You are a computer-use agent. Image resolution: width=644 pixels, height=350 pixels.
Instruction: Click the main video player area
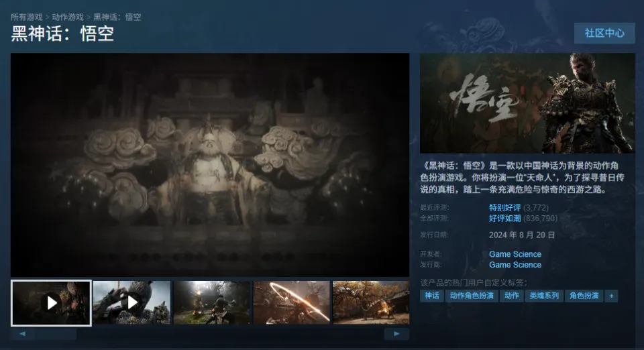210,165
